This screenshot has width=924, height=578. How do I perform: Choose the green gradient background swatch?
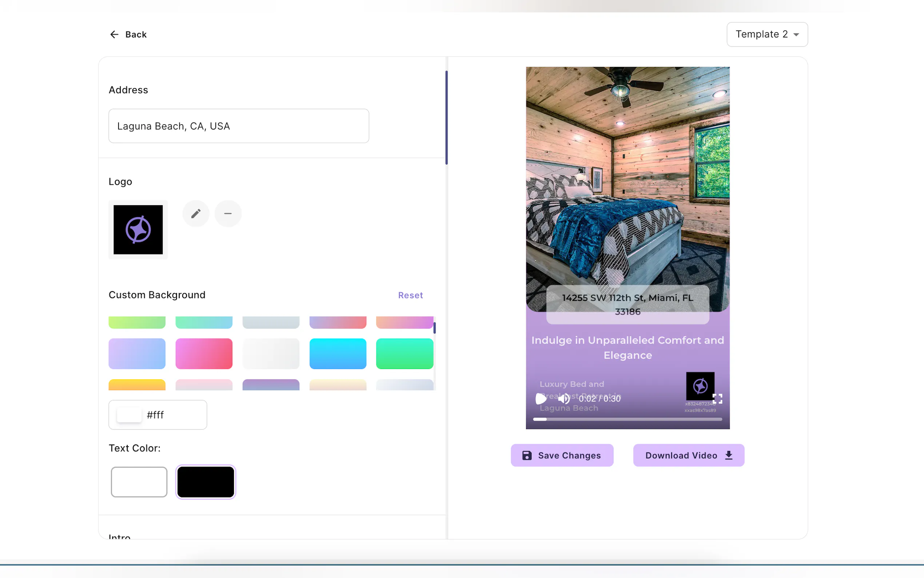tap(405, 353)
